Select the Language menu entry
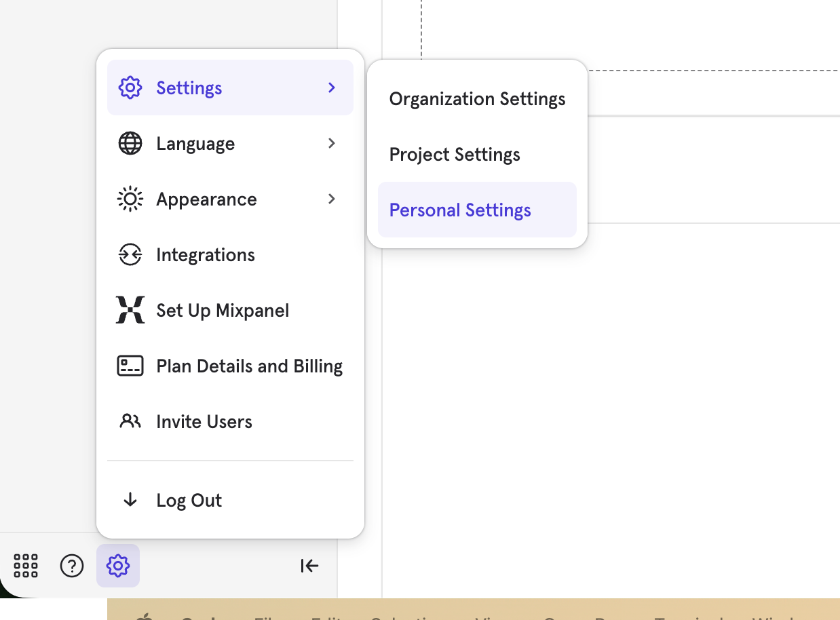 [230, 143]
